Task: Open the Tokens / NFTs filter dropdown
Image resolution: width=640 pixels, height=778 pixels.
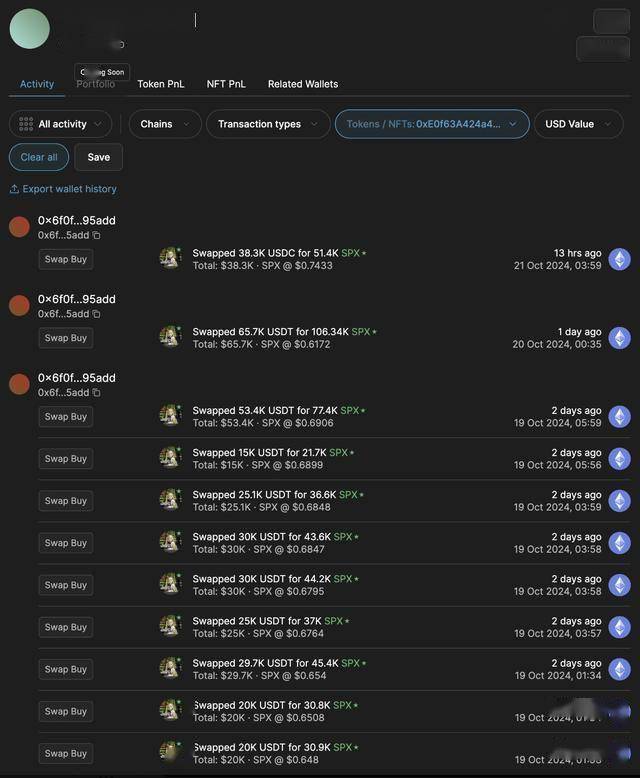Action: click(432, 124)
